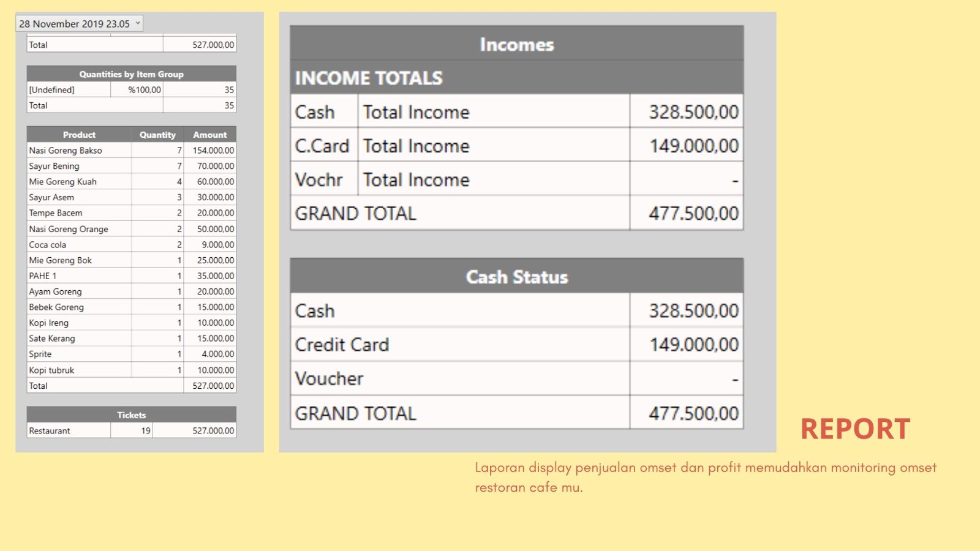Click the Credit Card row label
The width and height of the screenshot is (980, 551).
click(x=342, y=345)
